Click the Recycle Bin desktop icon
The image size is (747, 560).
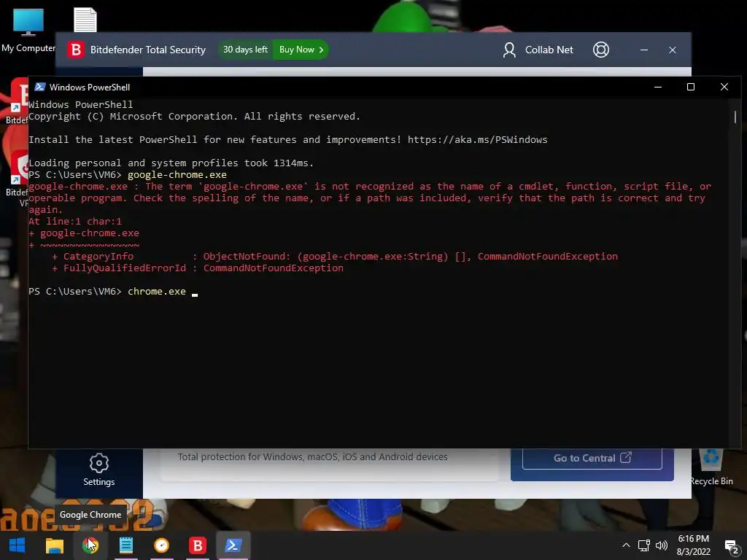coord(711,468)
